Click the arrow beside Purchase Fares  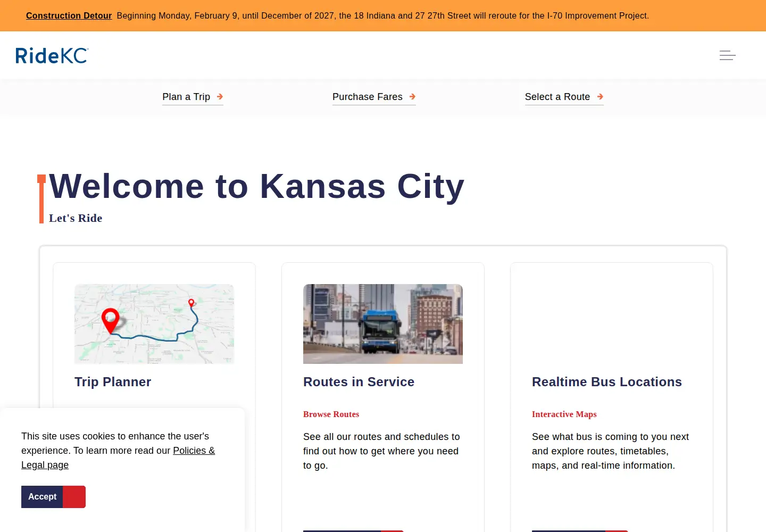pos(412,97)
